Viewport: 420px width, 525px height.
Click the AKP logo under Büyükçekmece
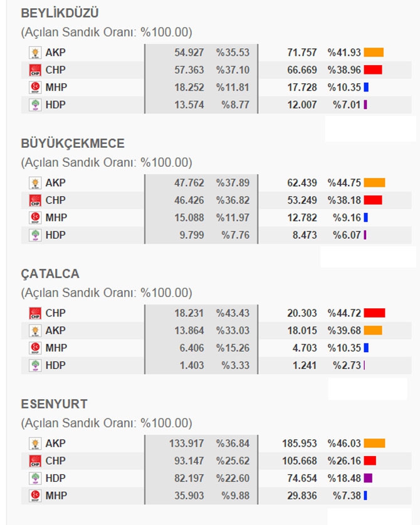click(x=34, y=183)
